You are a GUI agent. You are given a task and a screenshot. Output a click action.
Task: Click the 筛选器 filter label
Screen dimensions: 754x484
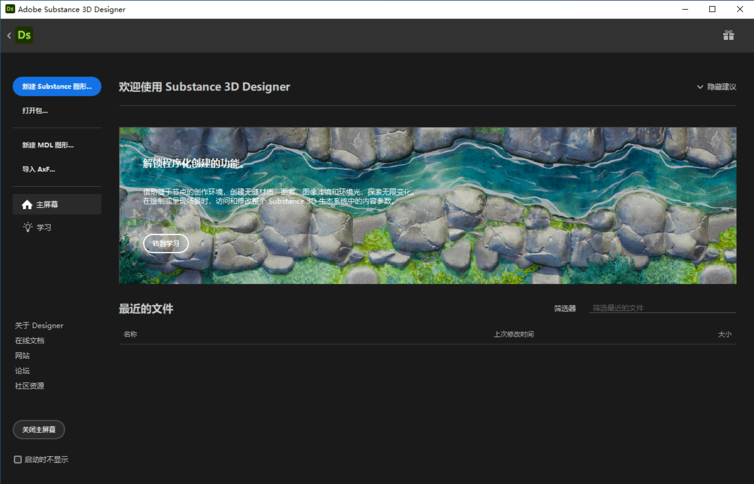[x=565, y=309]
